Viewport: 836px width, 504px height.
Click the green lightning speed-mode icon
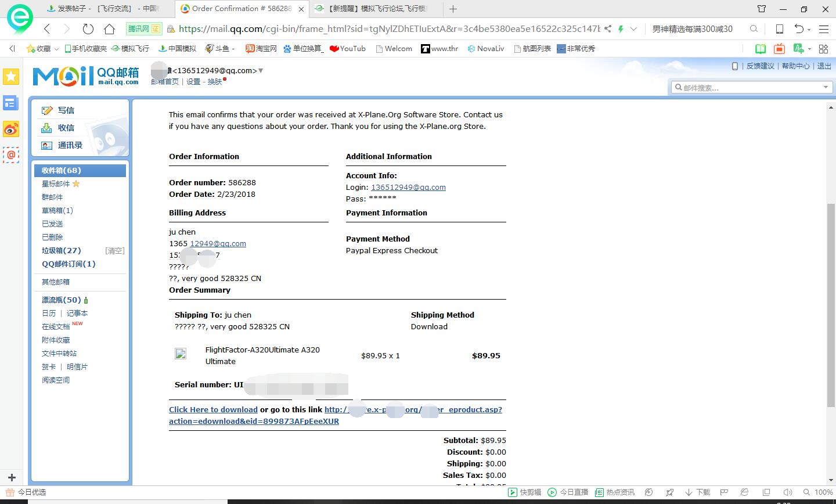tap(621, 29)
